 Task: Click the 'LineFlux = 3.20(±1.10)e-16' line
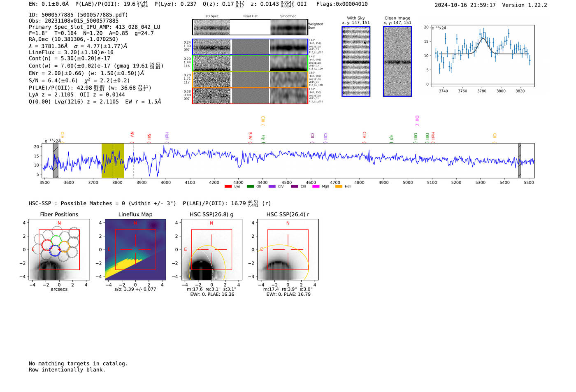[x=71, y=52]
